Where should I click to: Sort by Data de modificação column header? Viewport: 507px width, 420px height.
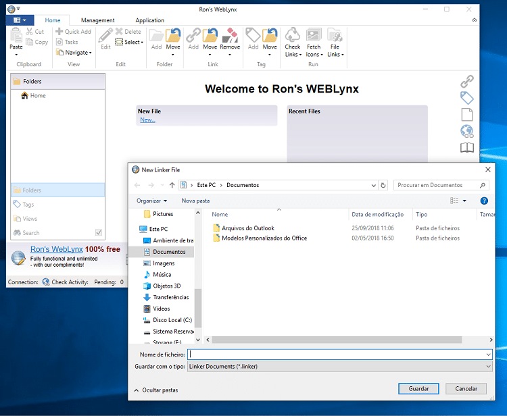tap(378, 215)
